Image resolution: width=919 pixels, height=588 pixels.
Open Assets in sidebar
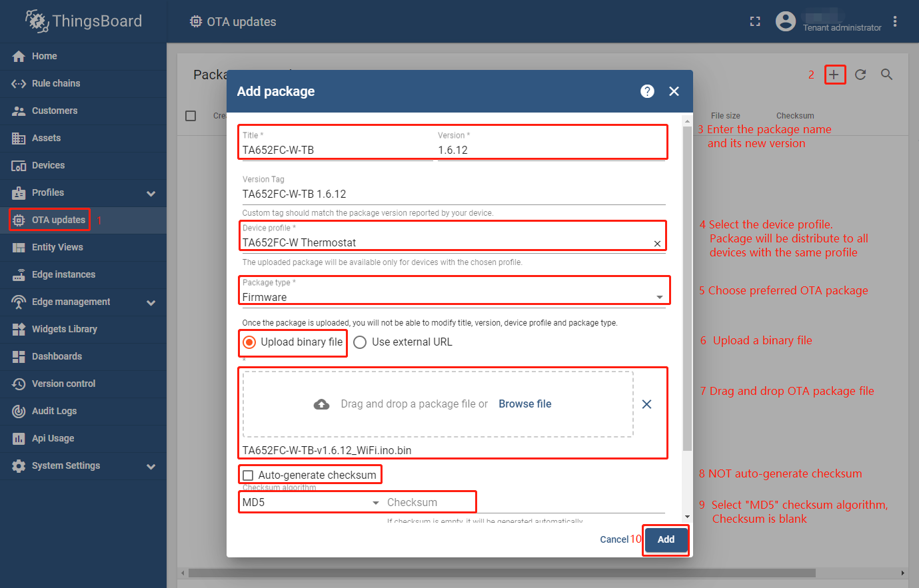point(83,138)
